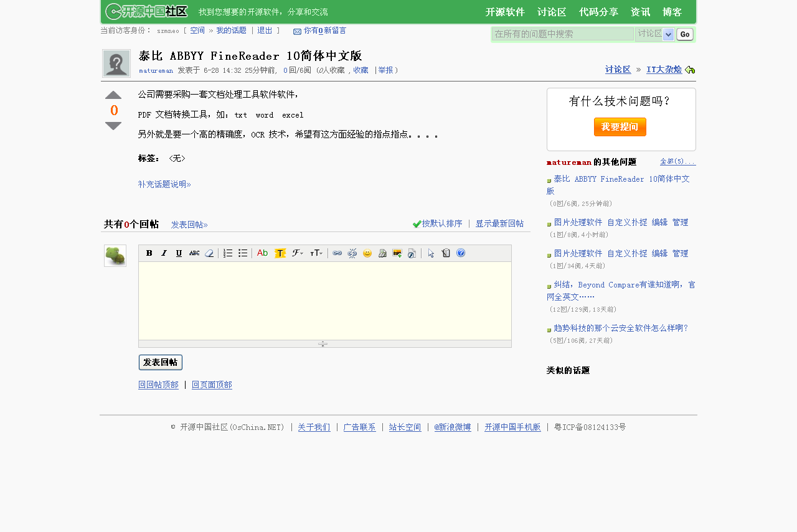Toggle bold formatting in reply editor
Screen dimensions: 797x532
point(149,253)
